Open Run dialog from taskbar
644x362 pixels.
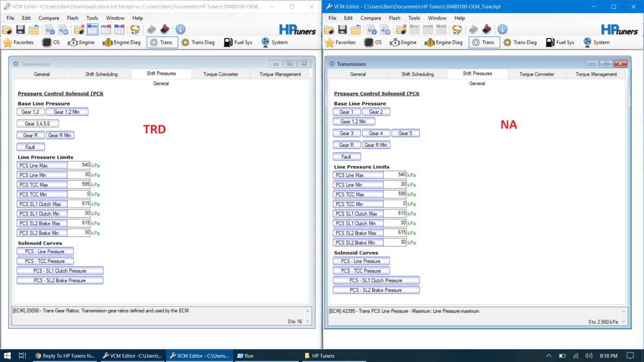click(x=245, y=355)
